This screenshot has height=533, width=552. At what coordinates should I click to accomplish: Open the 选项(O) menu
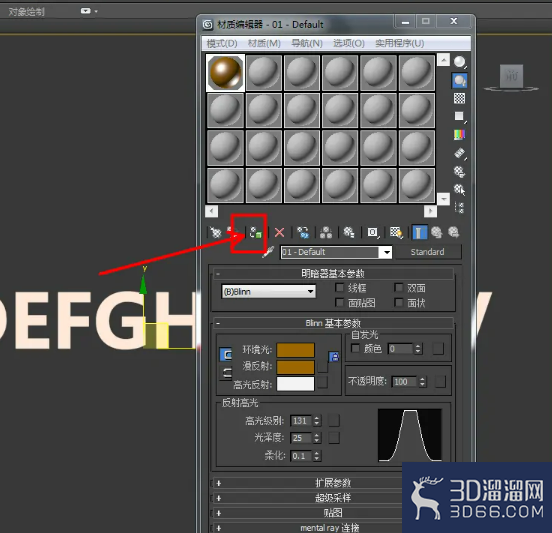pos(349,43)
